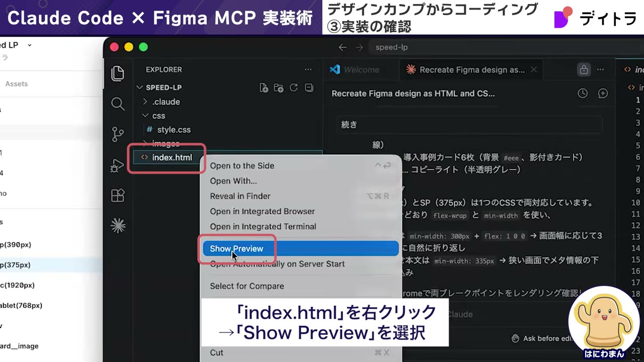Open the Search view in activity bar
Image resolution: width=644 pixels, height=362 pixels.
point(118,104)
